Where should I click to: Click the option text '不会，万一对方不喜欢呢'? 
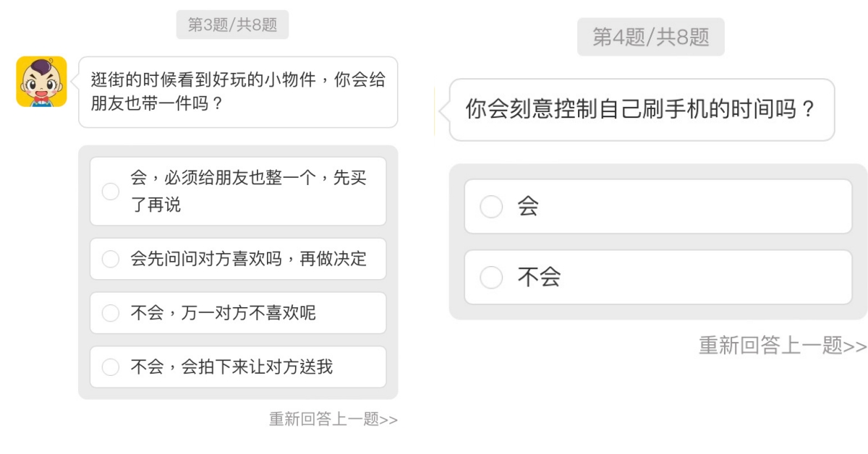(223, 313)
